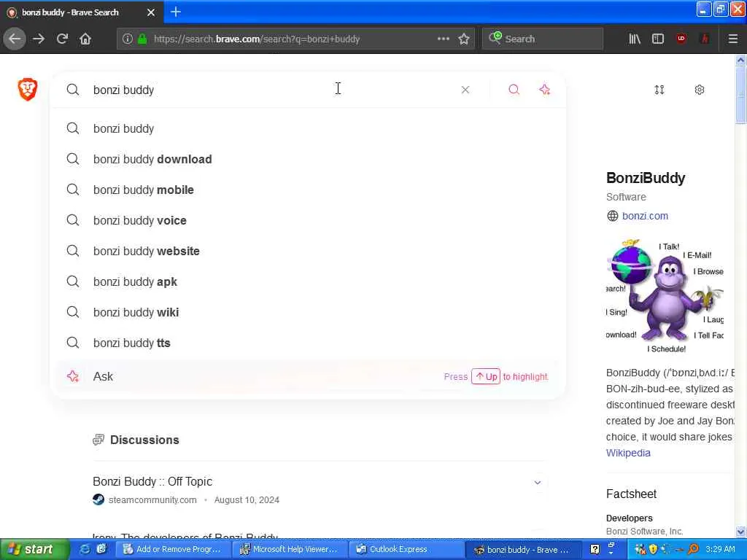Click the BonziBuddy purple gorilla image
Screen dimensions: 747x560
[665, 295]
